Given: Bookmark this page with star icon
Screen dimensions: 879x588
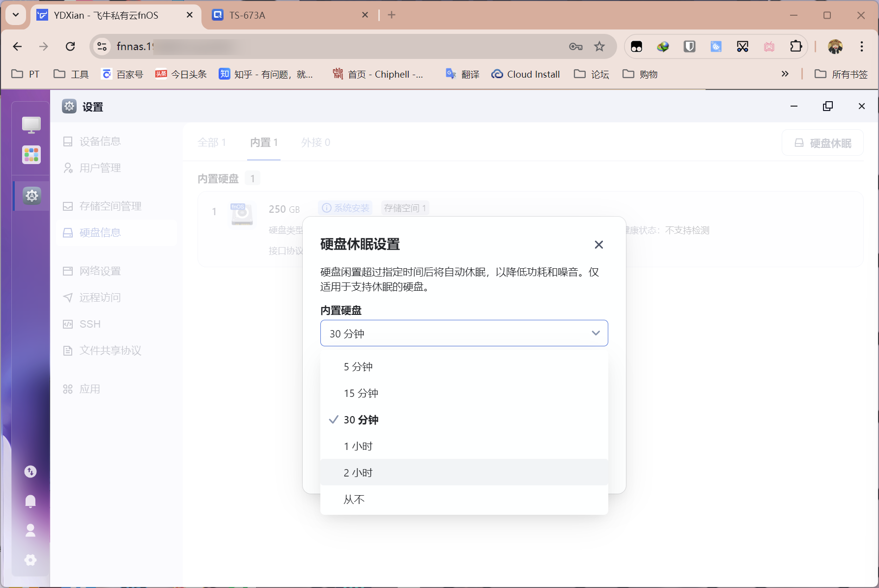Looking at the screenshot, I should (x=599, y=47).
